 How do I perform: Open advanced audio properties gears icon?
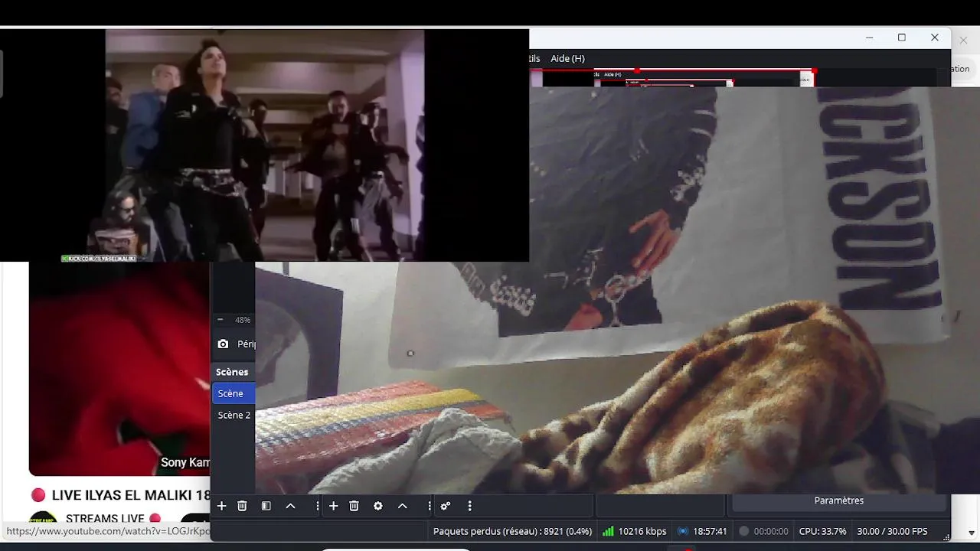click(x=445, y=506)
